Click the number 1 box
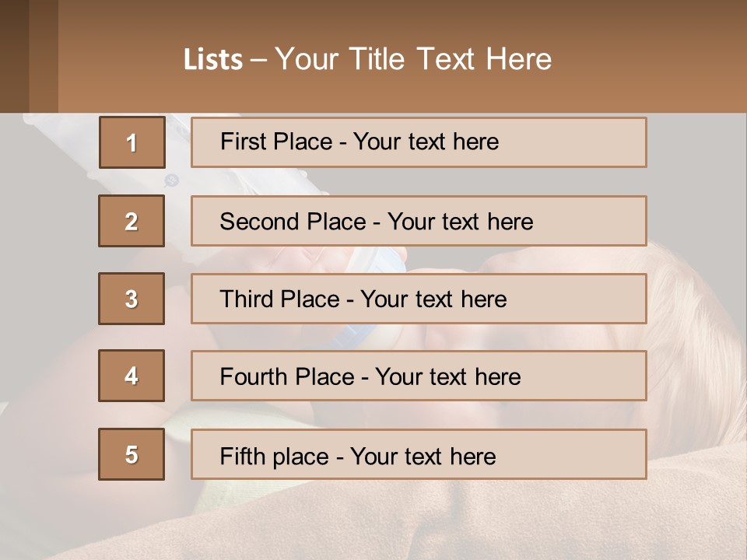 (132, 142)
